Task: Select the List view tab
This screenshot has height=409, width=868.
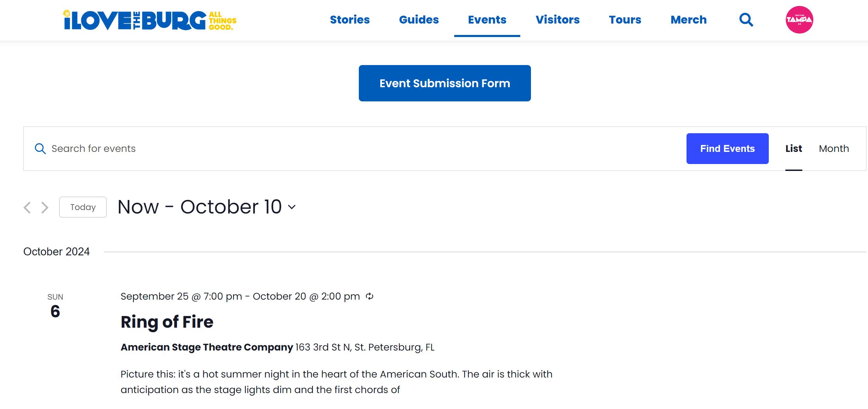Action: pyautogui.click(x=794, y=148)
